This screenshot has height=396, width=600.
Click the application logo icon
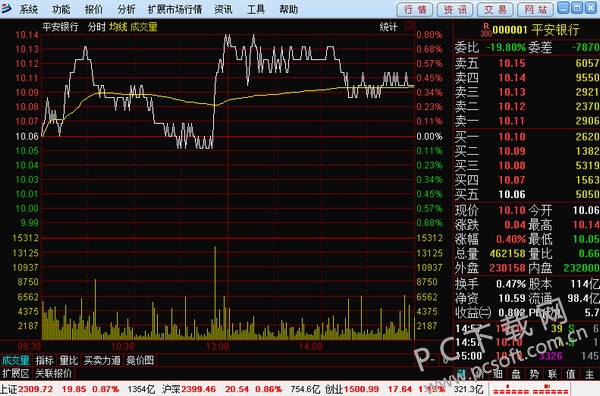(6, 8)
